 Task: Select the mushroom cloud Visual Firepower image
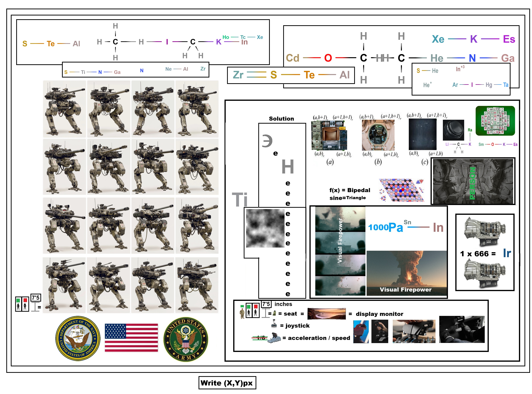(406, 273)
